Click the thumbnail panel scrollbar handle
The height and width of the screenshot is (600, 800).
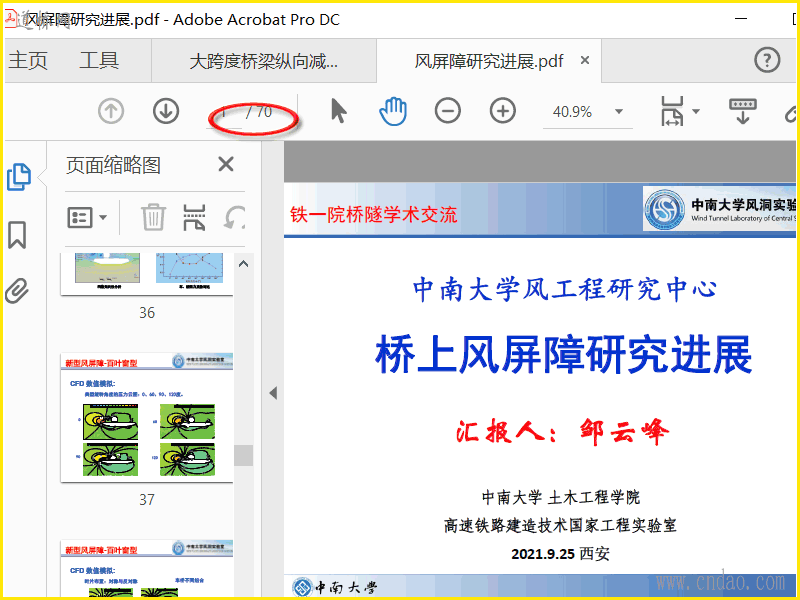tap(243, 455)
